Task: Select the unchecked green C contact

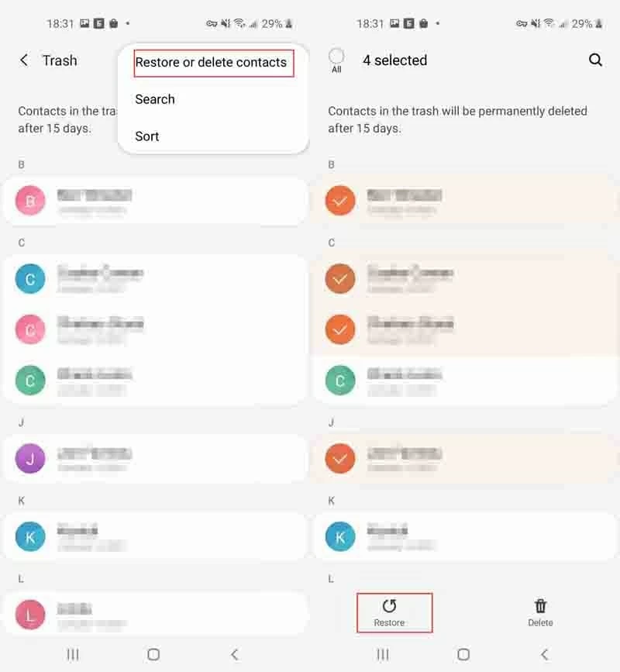Action: point(465,380)
